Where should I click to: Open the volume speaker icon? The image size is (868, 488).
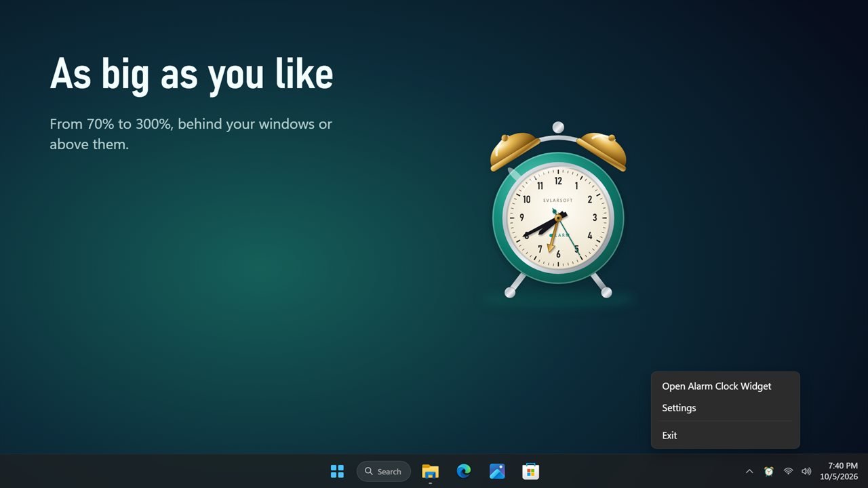point(806,471)
